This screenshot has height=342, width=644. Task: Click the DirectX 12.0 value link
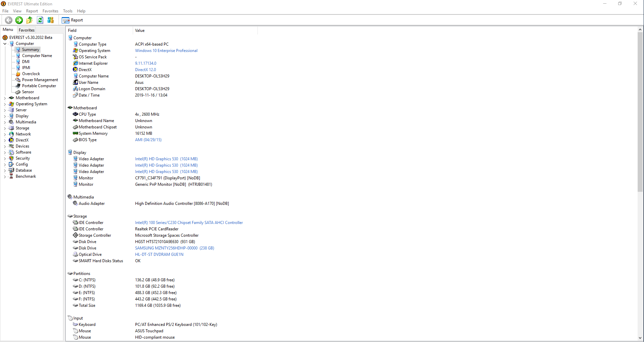click(x=145, y=70)
